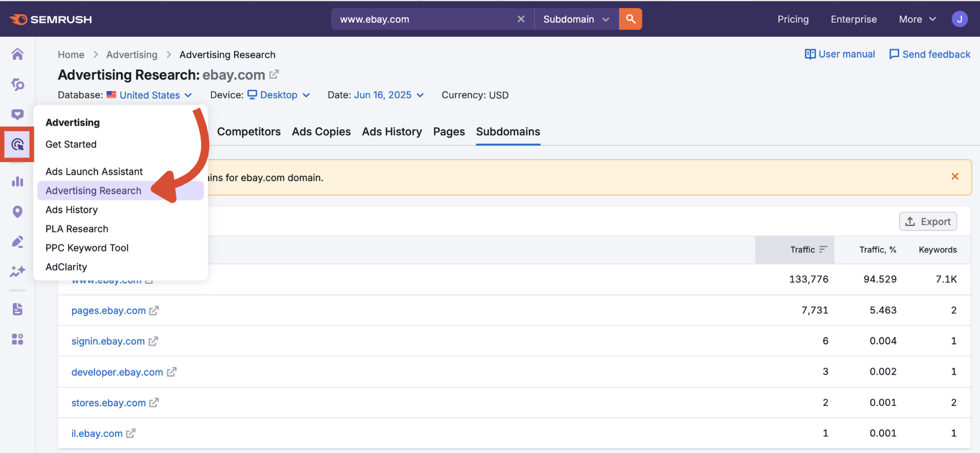Viewport: 980px width, 453px height.
Task: Sort by the Keywords column header
Action: (938, 250)
